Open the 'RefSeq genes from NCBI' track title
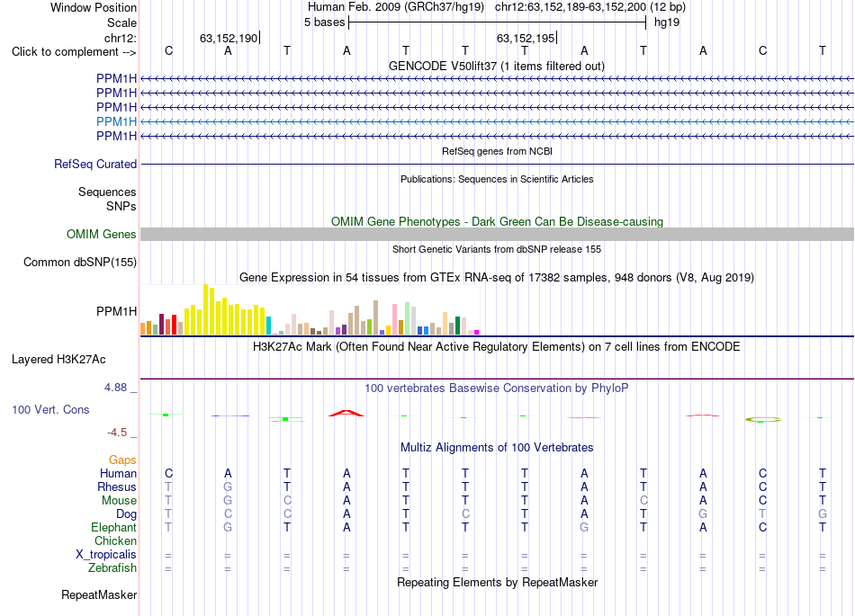This screenshot has width=855, height=616. tap(497, 151)
